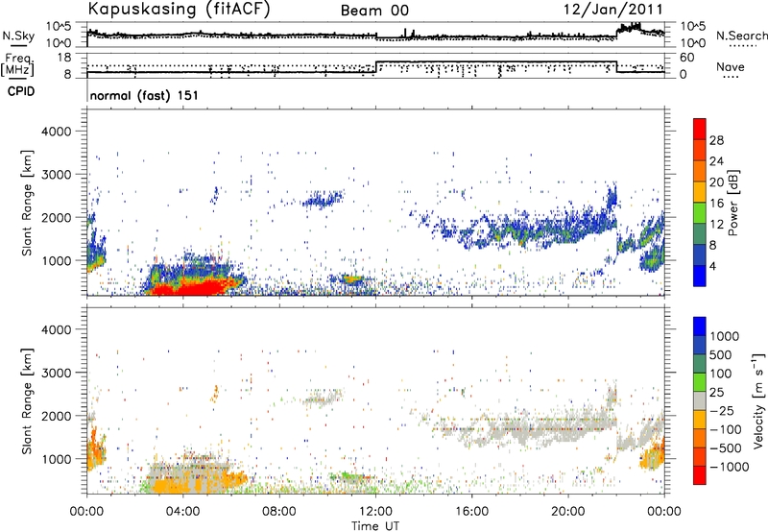Pick the yellow-orange Power colorbar segment near 16

[700, 192]
